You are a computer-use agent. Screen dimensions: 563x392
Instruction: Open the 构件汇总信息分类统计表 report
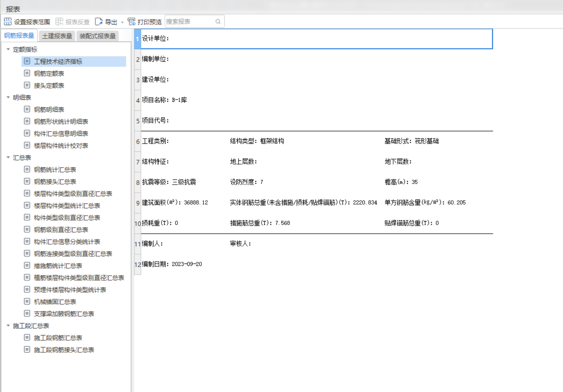(x=67, y=241)
